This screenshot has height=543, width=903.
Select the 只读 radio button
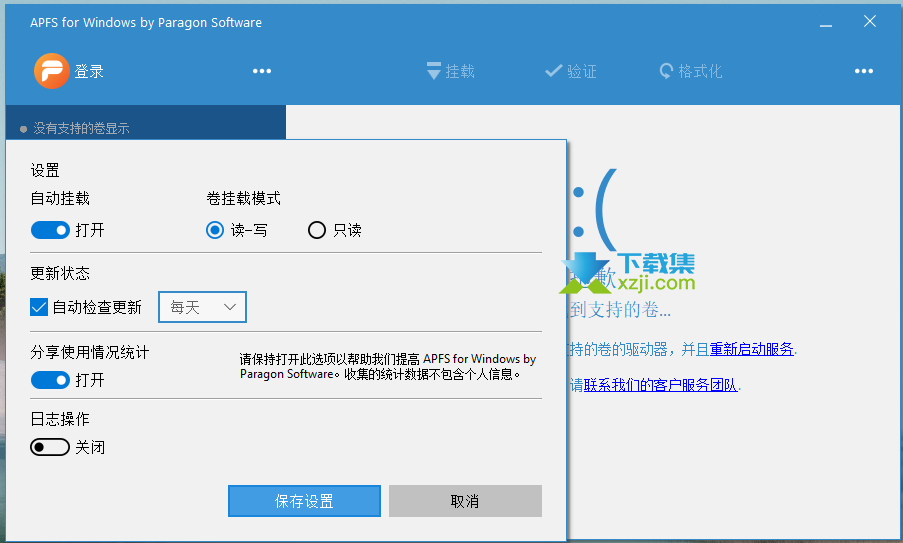tap(317, 230)
